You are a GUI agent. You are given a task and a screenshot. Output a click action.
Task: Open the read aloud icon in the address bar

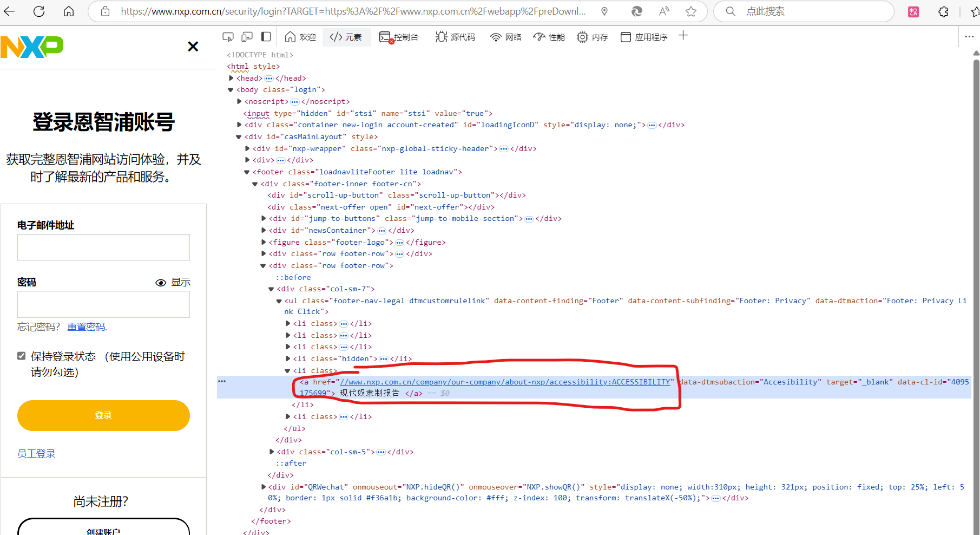click(x=664, y=11)
